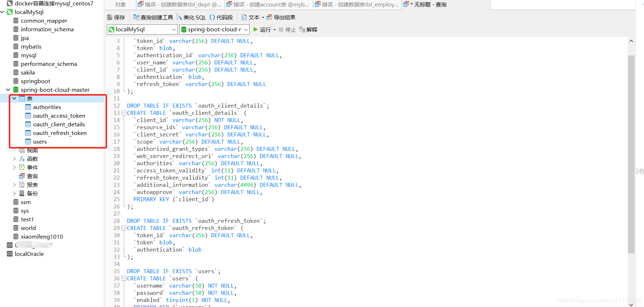The width and height of the screenshot is (644, 307).
Task: Open the code snippet tool
Action: [221, 17]
